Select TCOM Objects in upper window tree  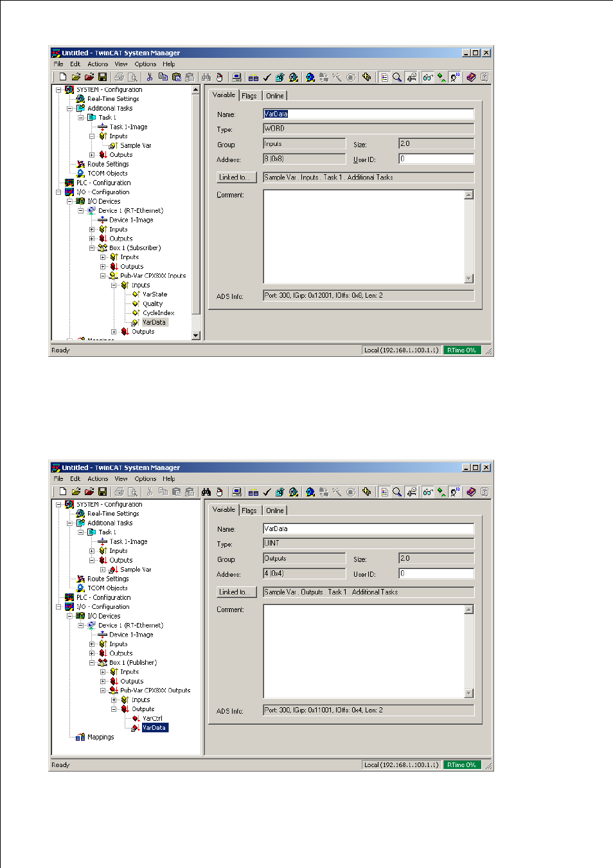tap(107, 174)
